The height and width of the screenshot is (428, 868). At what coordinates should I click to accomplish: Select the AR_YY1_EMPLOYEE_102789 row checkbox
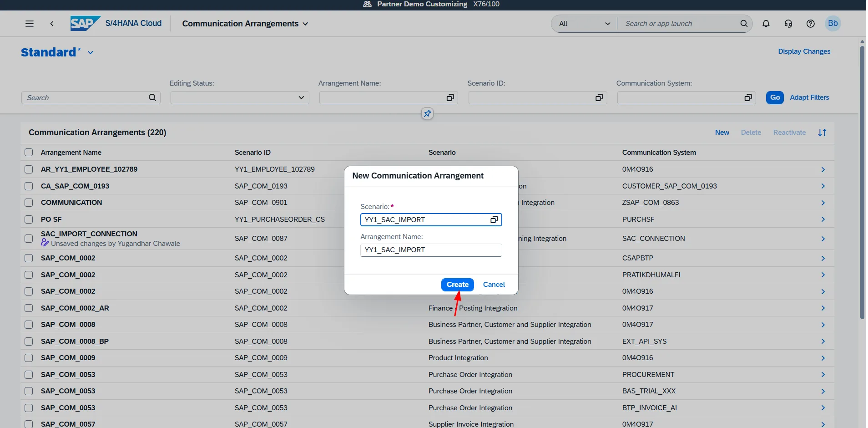pos(29,169)
